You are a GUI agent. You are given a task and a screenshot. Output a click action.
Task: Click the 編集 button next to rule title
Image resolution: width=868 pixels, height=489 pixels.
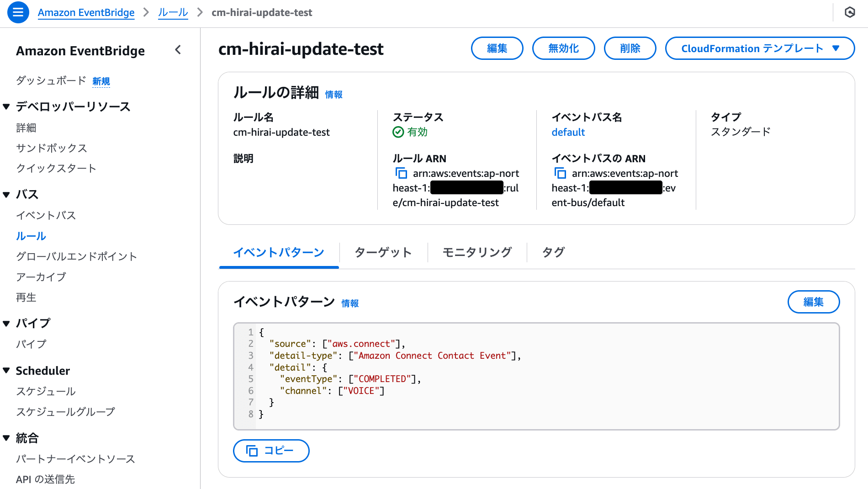(x=497, y=48)
